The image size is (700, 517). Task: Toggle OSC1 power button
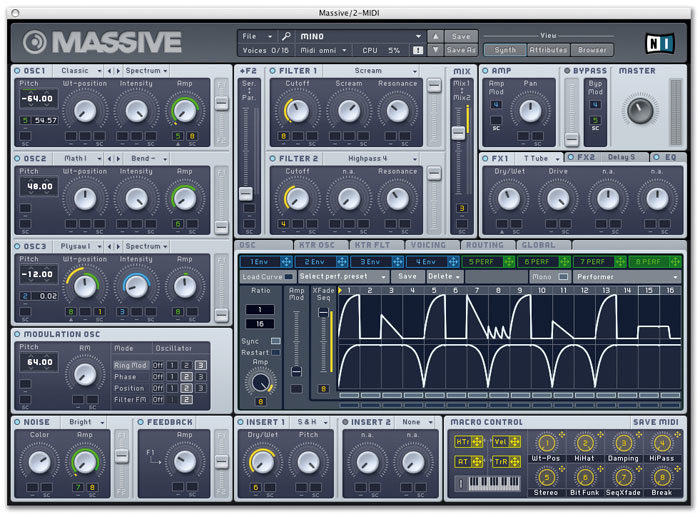(17, 71)
